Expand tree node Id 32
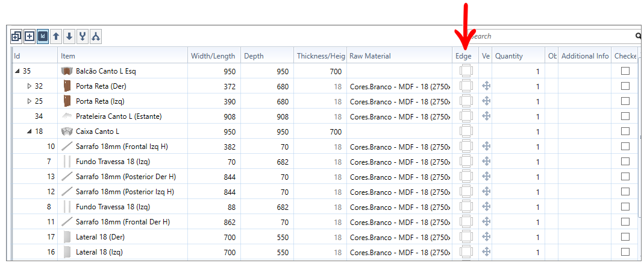 pos(29,86)
